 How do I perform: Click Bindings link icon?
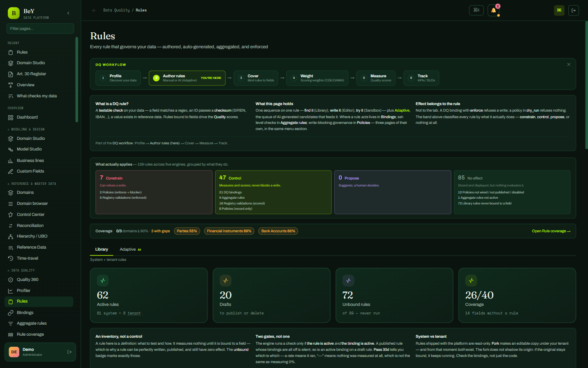tap(11, 313)
